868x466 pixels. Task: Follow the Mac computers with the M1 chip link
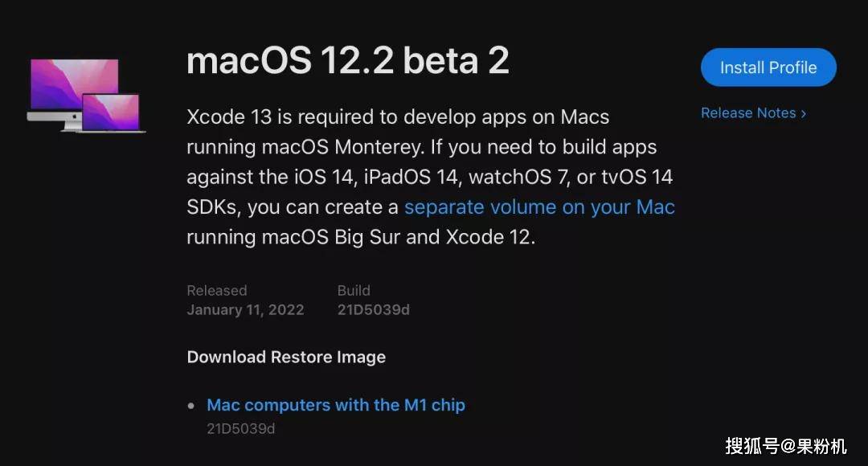(x=336, y=405)
